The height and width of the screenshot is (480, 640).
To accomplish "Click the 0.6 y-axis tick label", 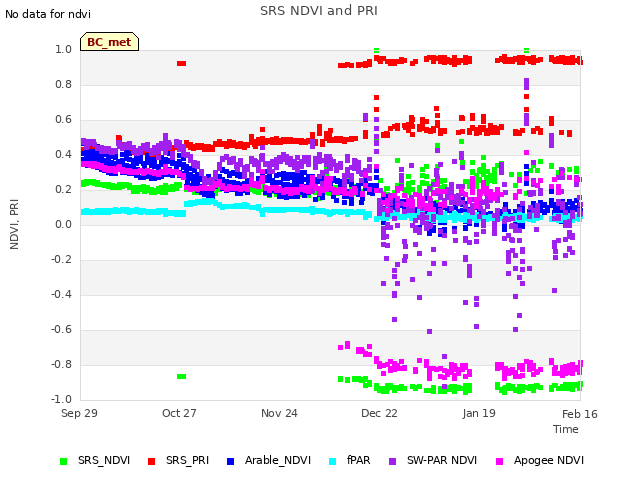I will pos(63,120).
